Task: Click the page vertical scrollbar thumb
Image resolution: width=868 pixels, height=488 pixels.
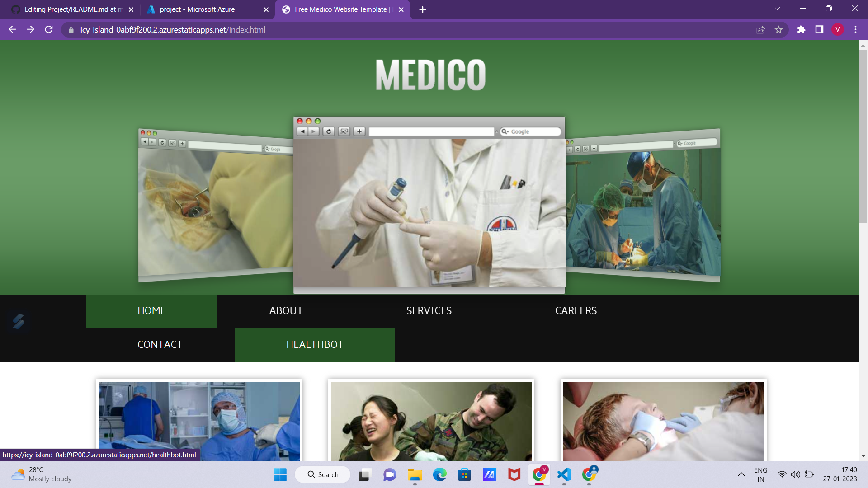Action: pos(863,136)
